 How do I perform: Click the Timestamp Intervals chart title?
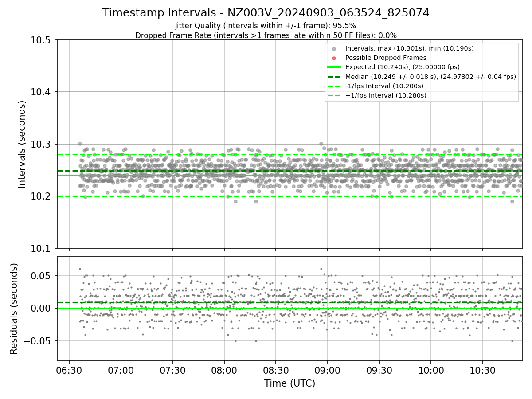coord(266,13)
